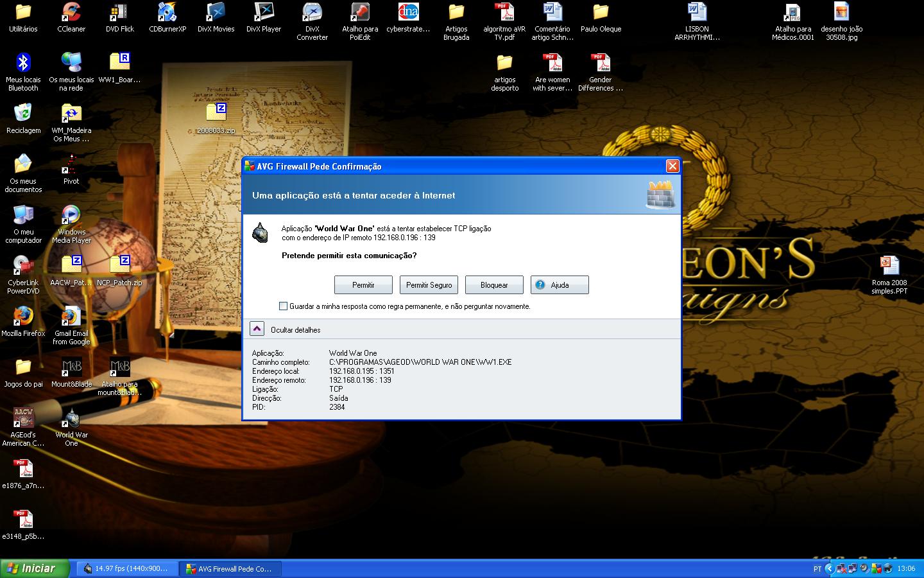Click the PT language indicator in taskbar

[817, 568]
